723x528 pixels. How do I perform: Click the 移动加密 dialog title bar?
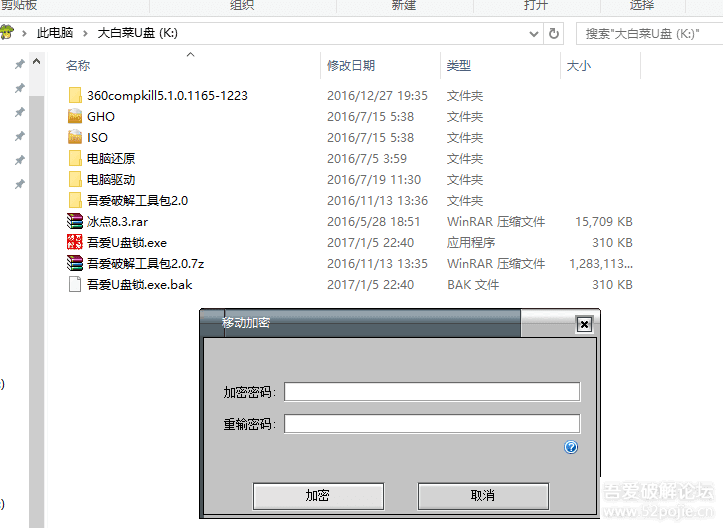[x=360, y=323]
